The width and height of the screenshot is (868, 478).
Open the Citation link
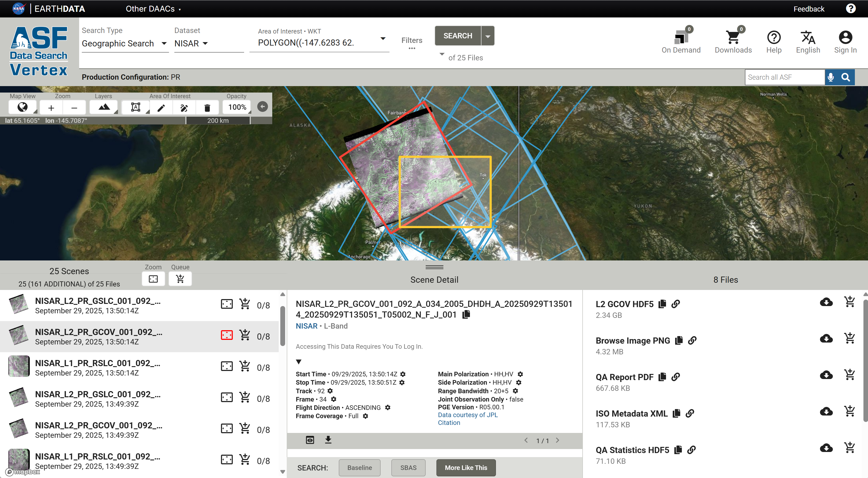(448, 423)
